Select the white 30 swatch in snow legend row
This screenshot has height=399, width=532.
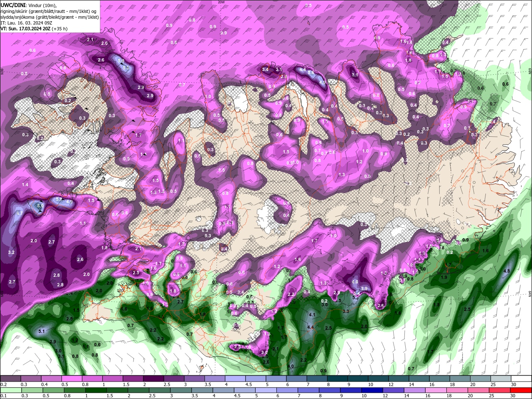pyautogui.click(x=521, y=379)
